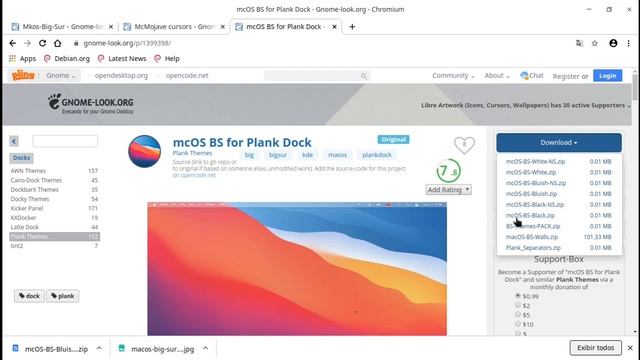Image resolution: width=640 pixels, height=360 pixels.
Task: Click the Gnome-look.org logo
Action: (x=91, y=103)
